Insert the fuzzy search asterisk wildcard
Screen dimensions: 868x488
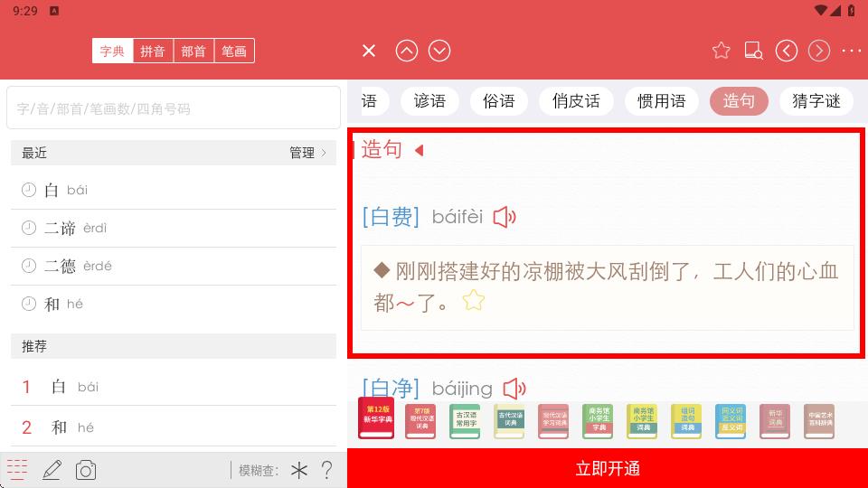pos(299,470)
